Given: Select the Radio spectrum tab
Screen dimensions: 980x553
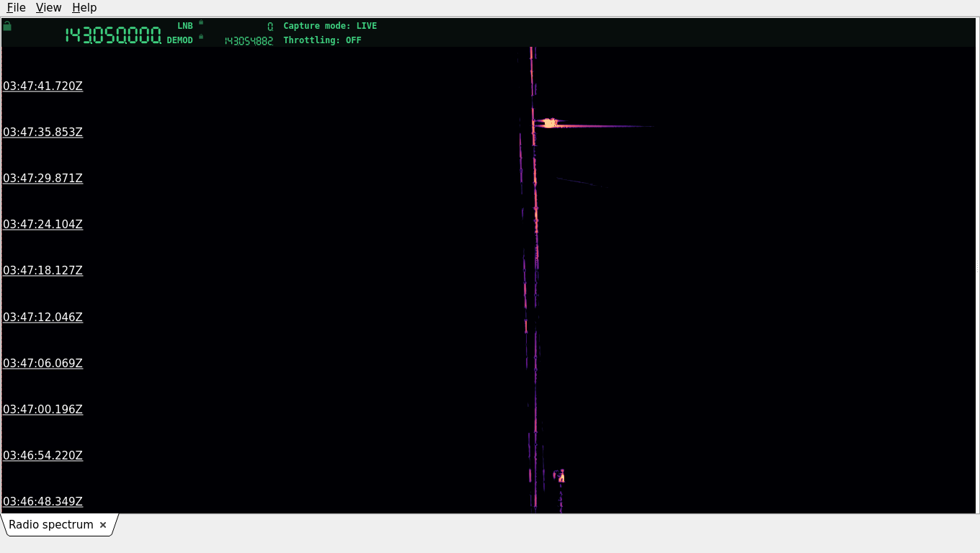Looking at the screenshot, I should pyautogui.click(x=51, y=525).
